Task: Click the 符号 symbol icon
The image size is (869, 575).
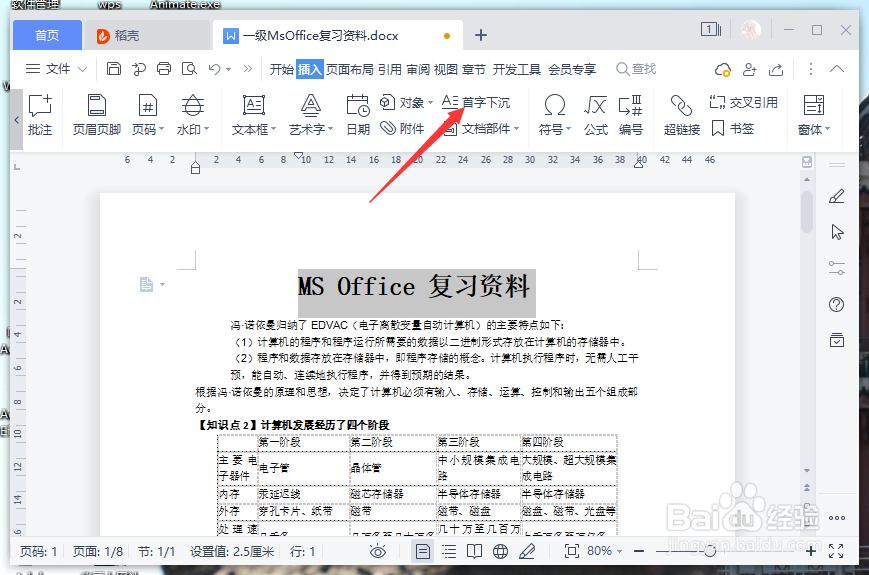Action: 554,105
